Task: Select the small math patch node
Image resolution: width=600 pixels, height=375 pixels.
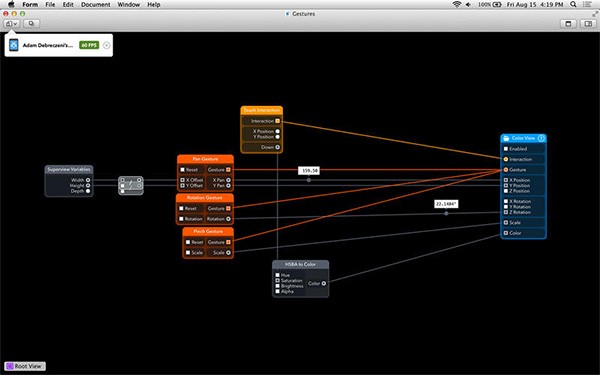Action: (131, 186)
